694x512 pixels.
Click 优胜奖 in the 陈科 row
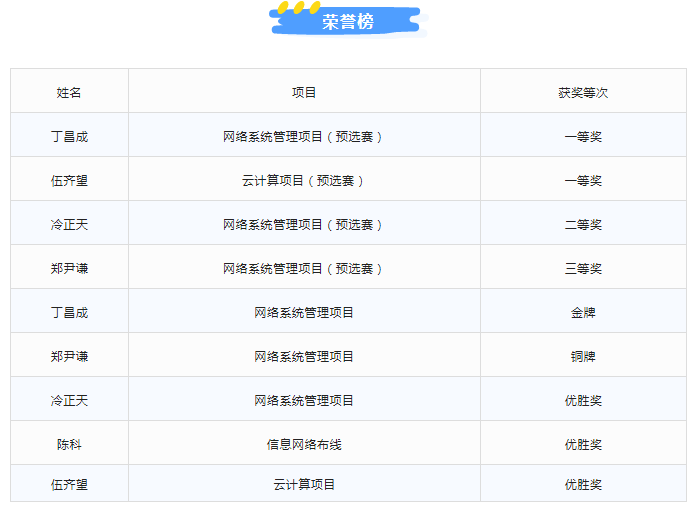pyautogui.click(x=583, y=444)
